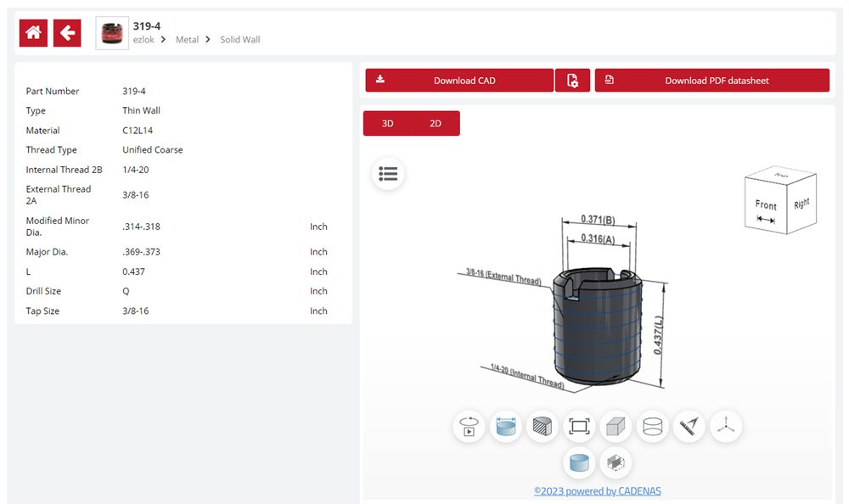Show the coordinate axes icon
The image size is (849, 504).
[x=725, y=426]
